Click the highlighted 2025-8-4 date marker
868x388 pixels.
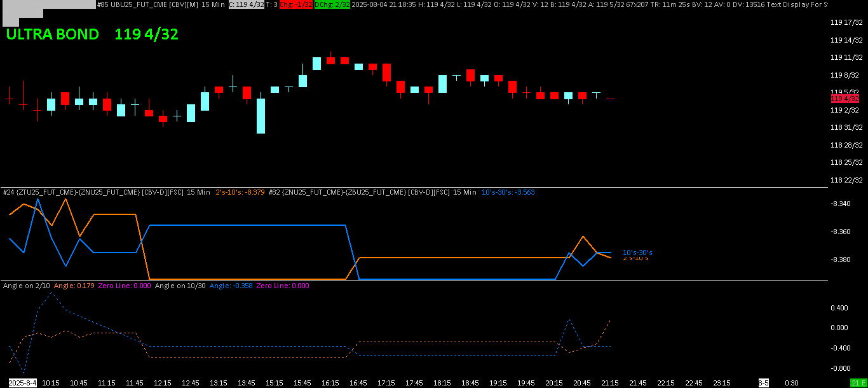[x=23, y=383]
